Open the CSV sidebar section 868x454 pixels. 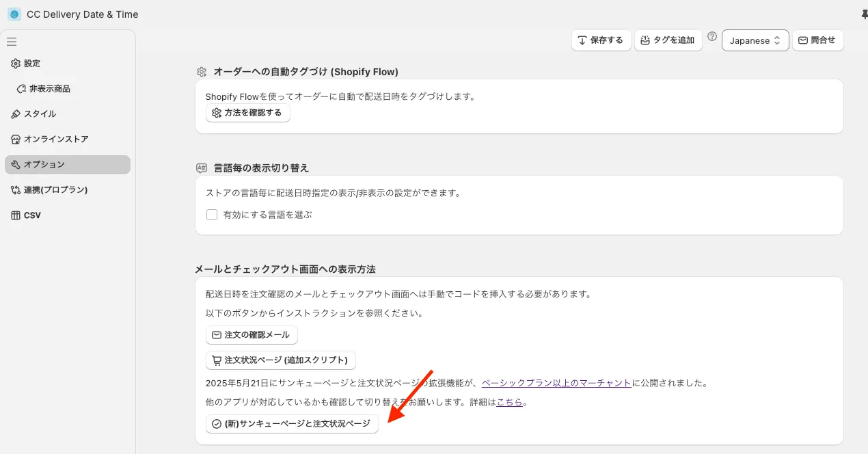(x=32, y=215)
